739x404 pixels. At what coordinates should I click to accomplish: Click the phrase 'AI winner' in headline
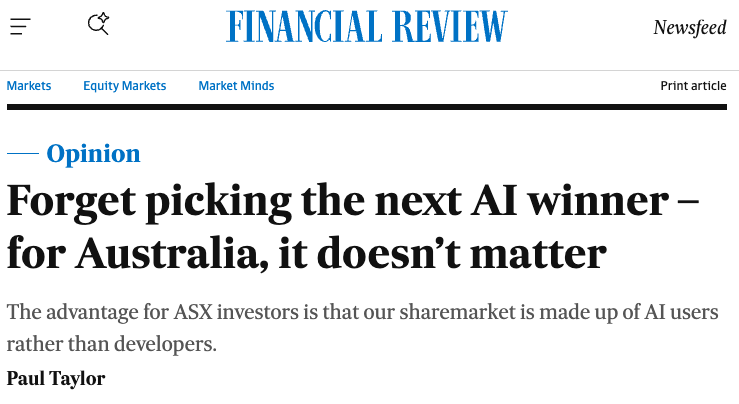(x=570, y=201)
